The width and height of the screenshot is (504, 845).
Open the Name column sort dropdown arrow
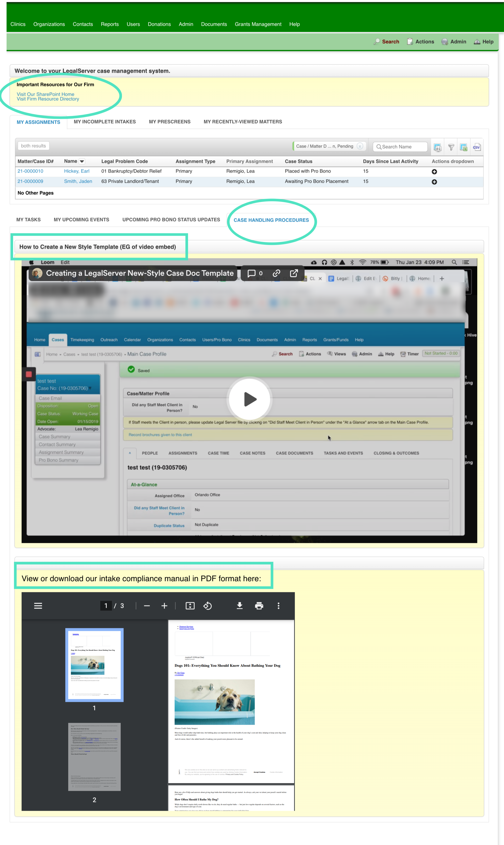(x=82, y=161)
